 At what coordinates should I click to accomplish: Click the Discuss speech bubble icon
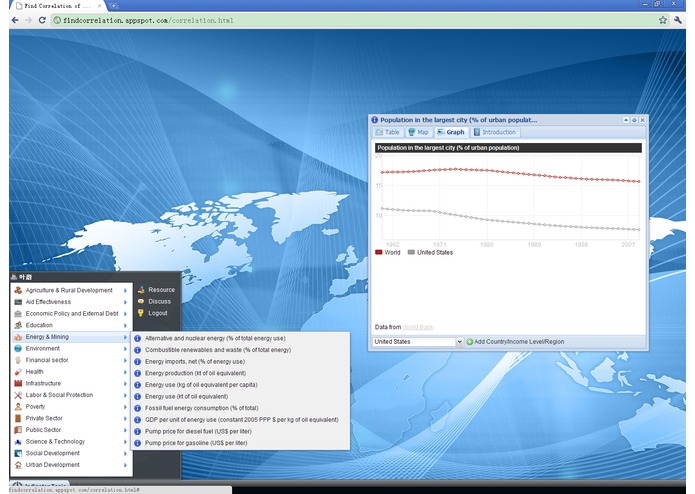pyautogui.click(x=141, y=301)
